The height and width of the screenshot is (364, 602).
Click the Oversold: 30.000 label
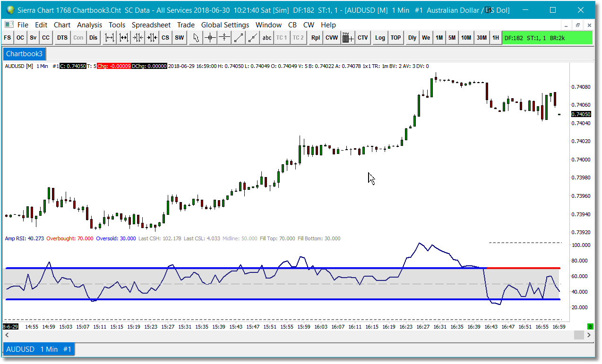click(x=116, y=238)
